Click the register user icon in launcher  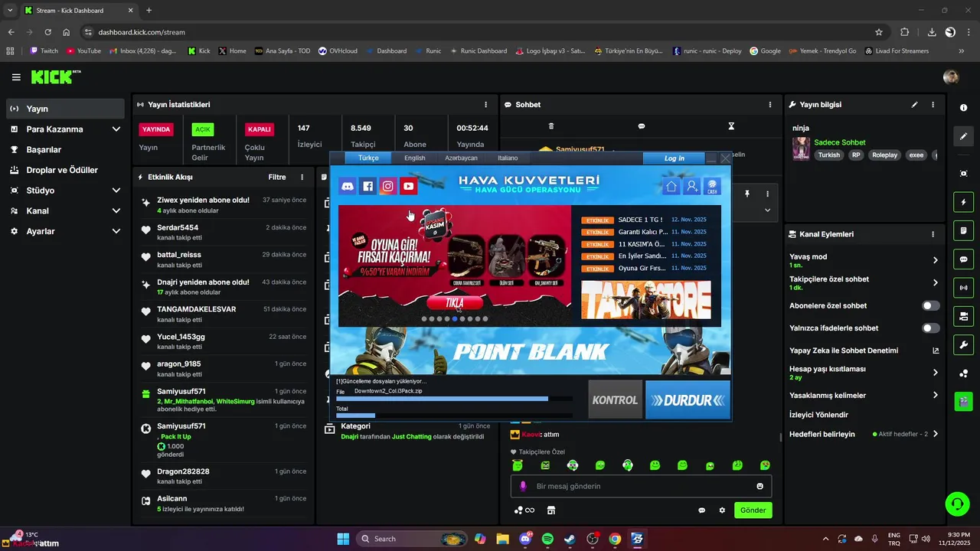coord(691,186)
